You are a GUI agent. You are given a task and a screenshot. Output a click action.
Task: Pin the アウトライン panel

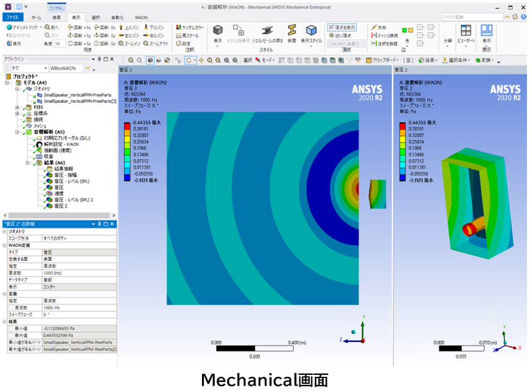(99, 59)
